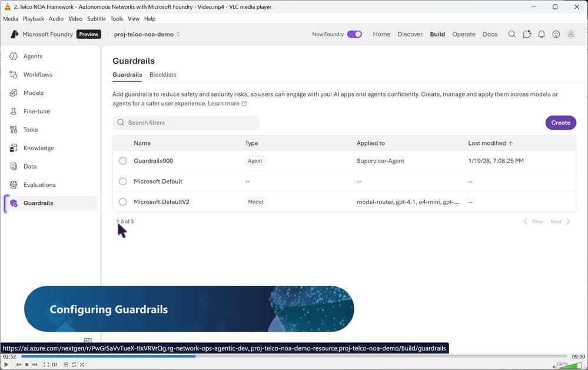Open the Learn more link
Screen dimensions: 588x370
pos(224,103)
